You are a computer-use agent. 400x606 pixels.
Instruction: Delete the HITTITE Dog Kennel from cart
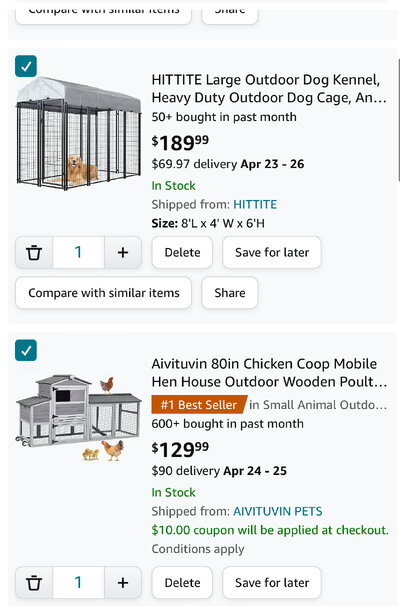click(182, 252)
